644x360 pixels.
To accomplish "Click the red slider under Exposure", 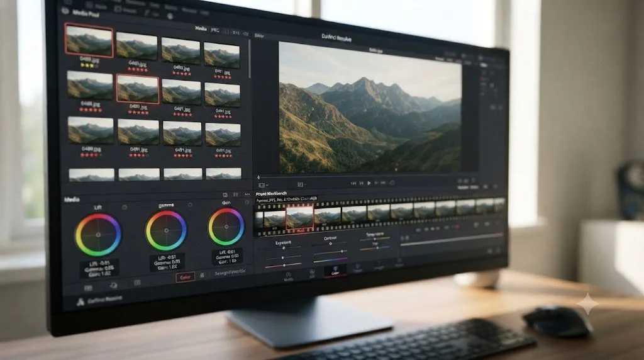I will (284, 266).
